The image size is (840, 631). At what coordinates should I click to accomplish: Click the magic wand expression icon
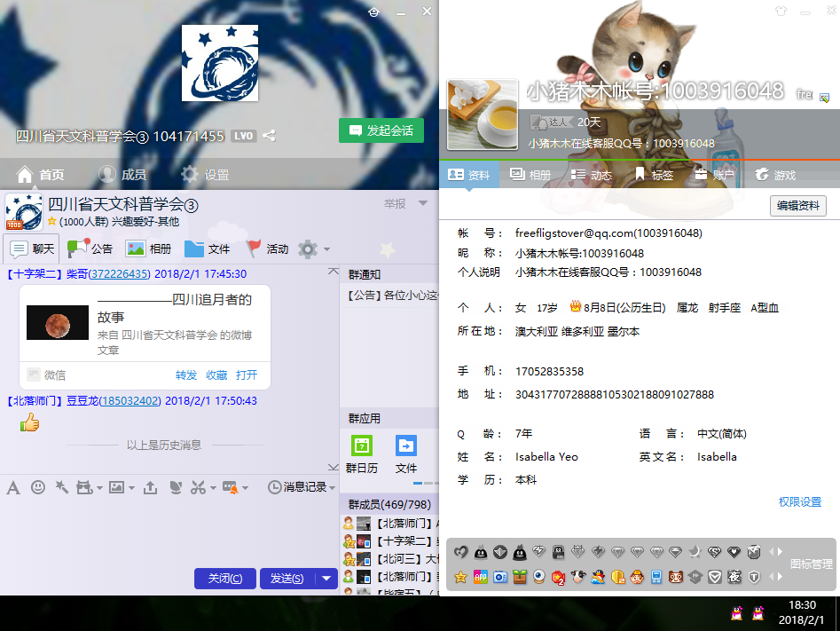click(62, 487)
